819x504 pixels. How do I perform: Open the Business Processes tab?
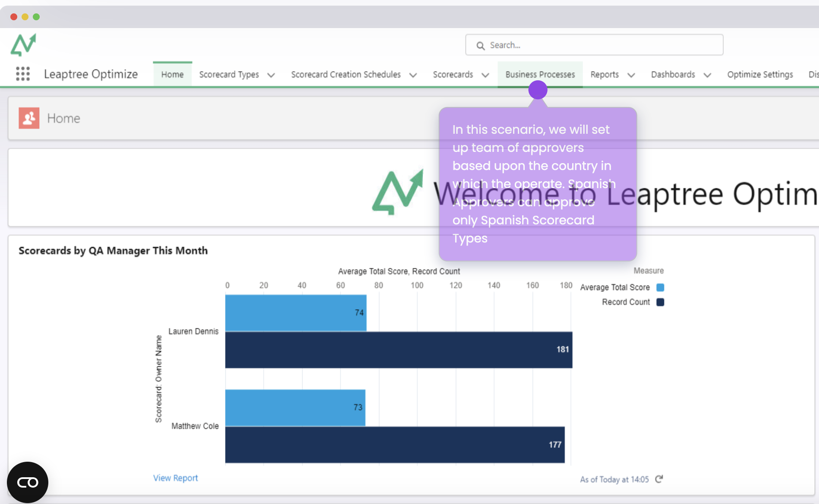tap(540, 74)
